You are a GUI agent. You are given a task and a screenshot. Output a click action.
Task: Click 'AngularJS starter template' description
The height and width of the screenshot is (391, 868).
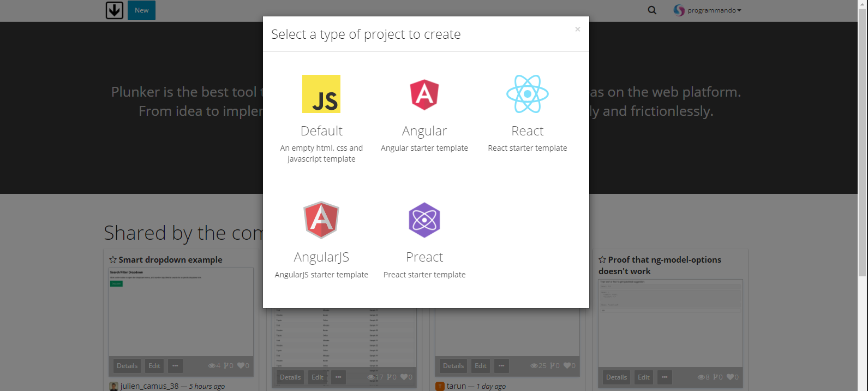[x=321, y=275]
